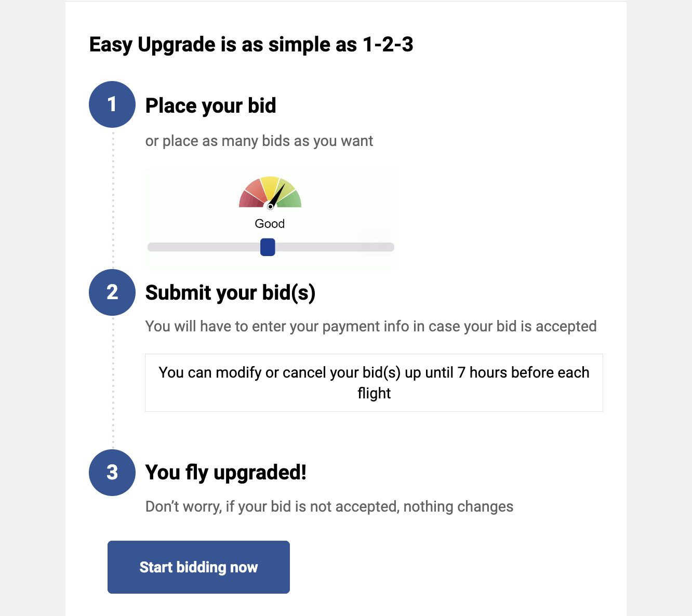Image resolution: width=692 pixels, height=616 pixels.
Task: Click the "Good" bid rating label
Action: pyautogui.click(x=270, y=224)
